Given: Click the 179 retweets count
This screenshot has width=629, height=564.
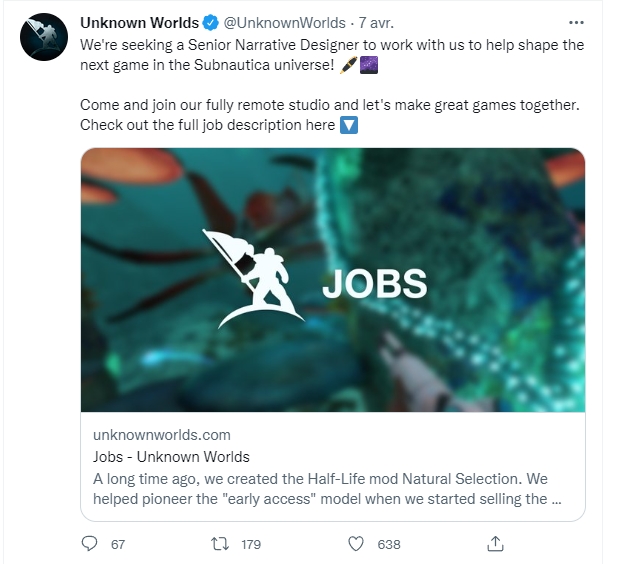Looking at the screenshot, I should (251, 544).
